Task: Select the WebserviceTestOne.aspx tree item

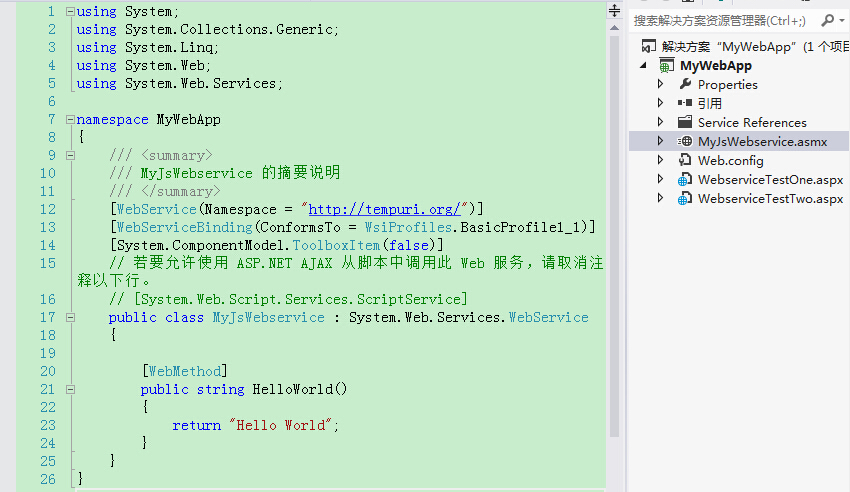Action: (770, 179)
